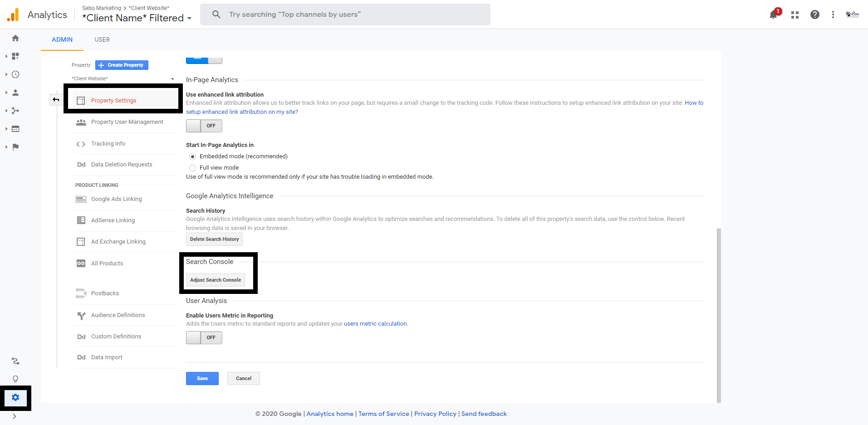Click the back arrow beside Property Settings
The image size is (868, 425).
tap(56, 99)
